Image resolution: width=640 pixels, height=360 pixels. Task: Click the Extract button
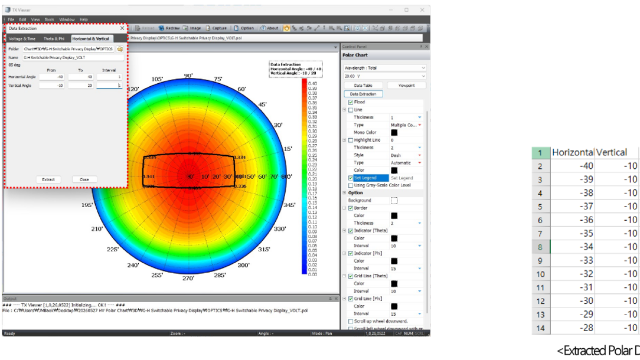click(48, 180)
